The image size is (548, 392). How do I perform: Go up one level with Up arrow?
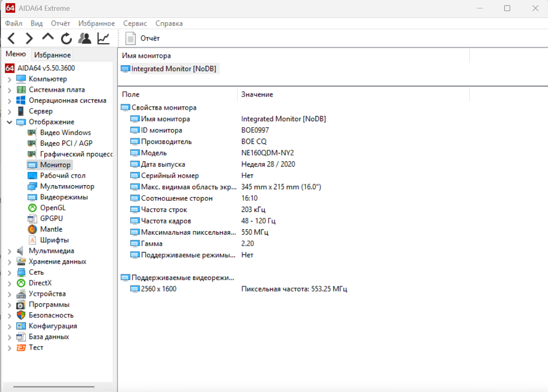point(48,38)
